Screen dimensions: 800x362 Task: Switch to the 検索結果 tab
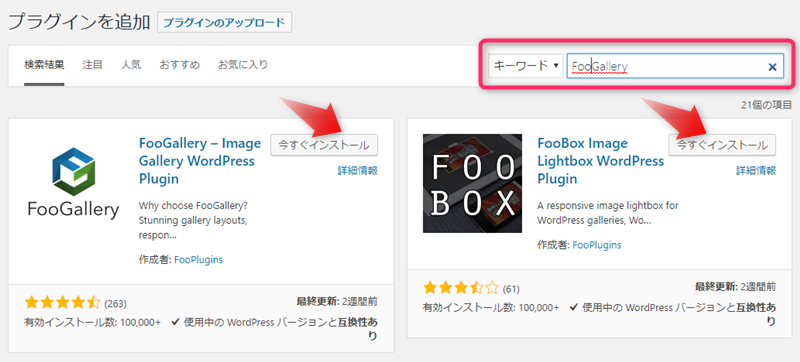[x=44, y=65]
